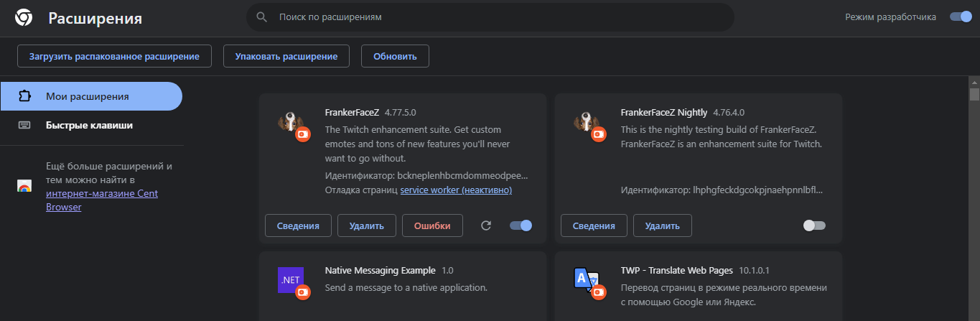The image size is (980, 321).
Task: Open the Мои расширения section
Action: click(x=91, y=96)
